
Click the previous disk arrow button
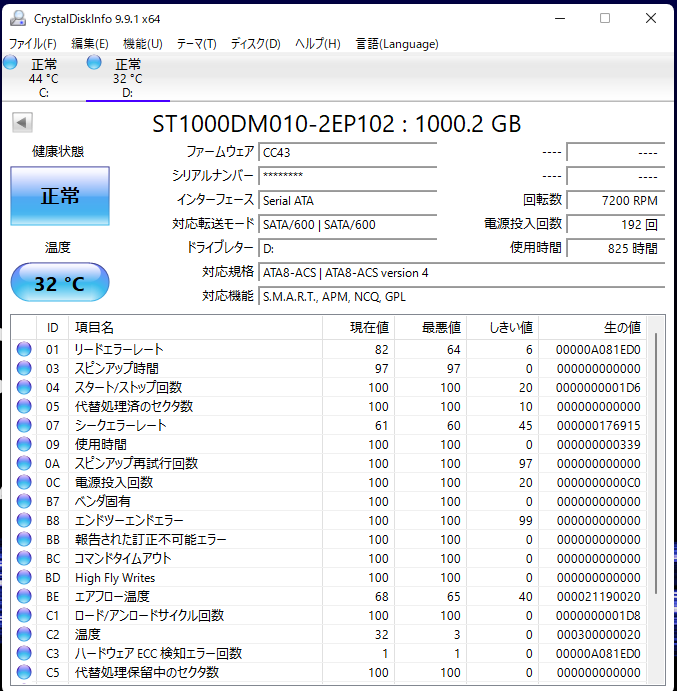[22, 122]
